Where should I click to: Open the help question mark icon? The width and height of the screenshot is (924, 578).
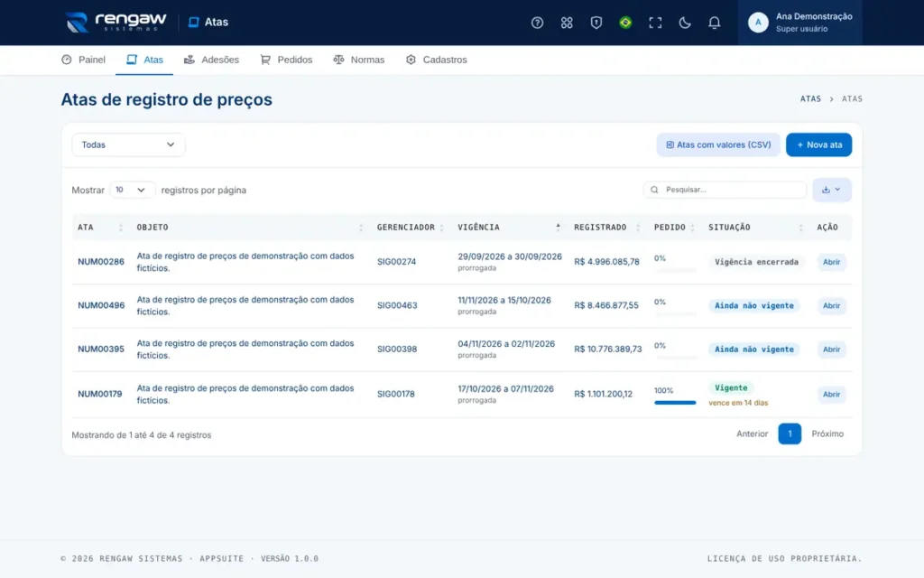(x=537, y=23)
